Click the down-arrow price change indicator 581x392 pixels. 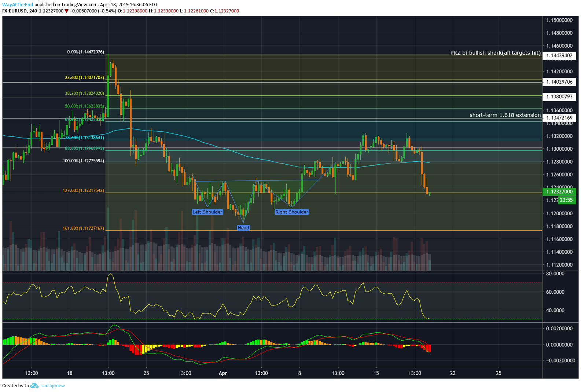(66, 11)
